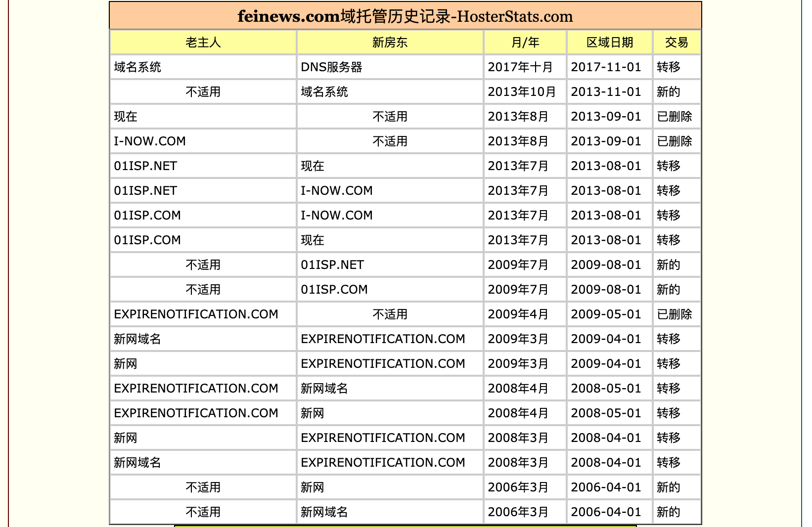Image resolution: width=812 pixels, height=527 pixels.
Task: Click 已删除 in the I-NOW.COM old-owner row
Action: (x=675, y=141)
